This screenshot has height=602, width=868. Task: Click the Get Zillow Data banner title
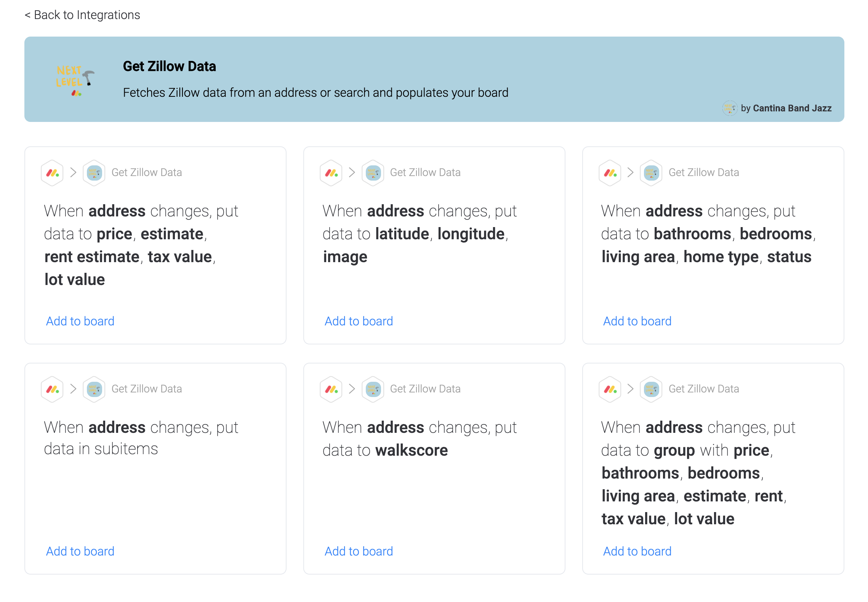pyautogui.click(x=169, y=66)
